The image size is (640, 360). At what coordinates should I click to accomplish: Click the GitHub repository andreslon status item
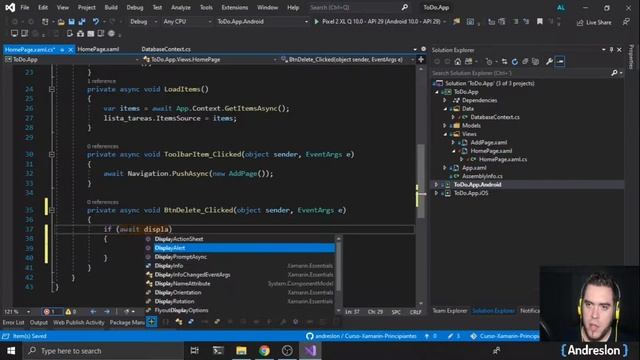click(361, 336)
